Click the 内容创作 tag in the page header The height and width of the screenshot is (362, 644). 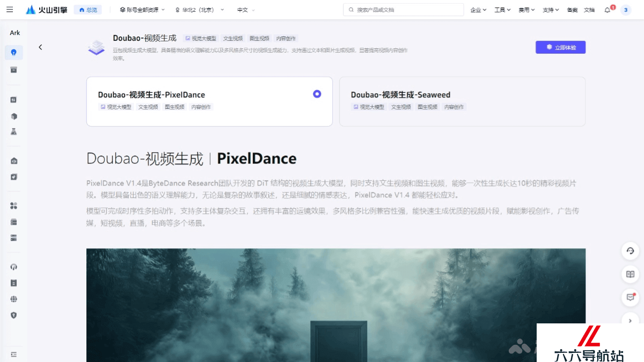[286, 39]
